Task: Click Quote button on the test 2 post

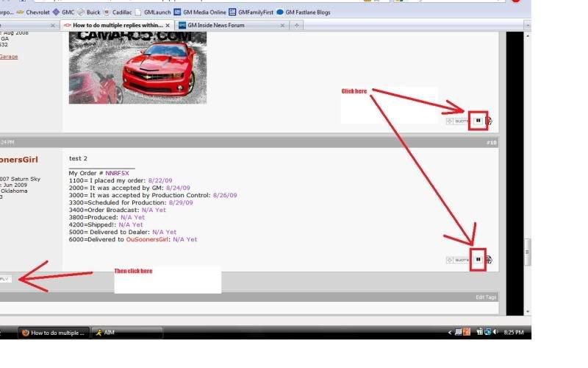Action: tap(459, 260)
